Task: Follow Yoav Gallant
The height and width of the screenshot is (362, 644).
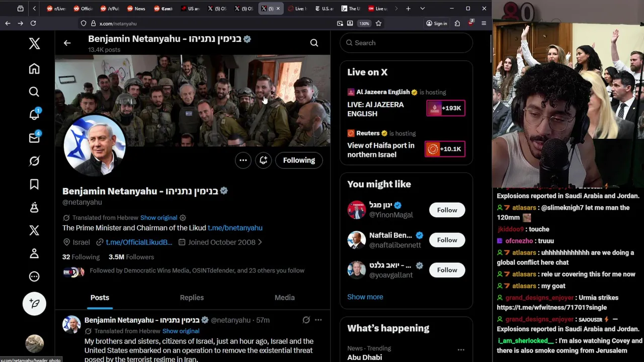Action: click(x=447, y=270)
